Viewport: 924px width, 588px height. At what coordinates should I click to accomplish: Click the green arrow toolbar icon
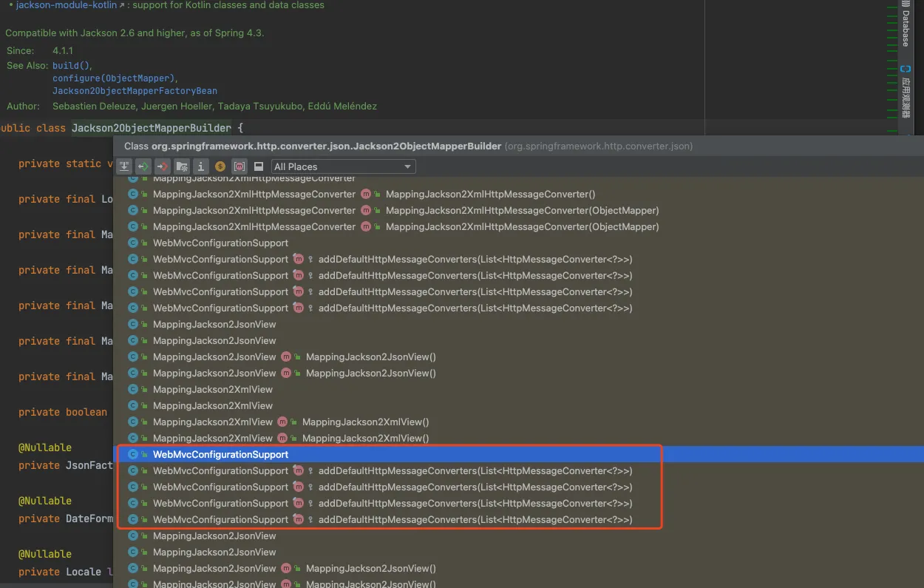[x=143, y=166]
